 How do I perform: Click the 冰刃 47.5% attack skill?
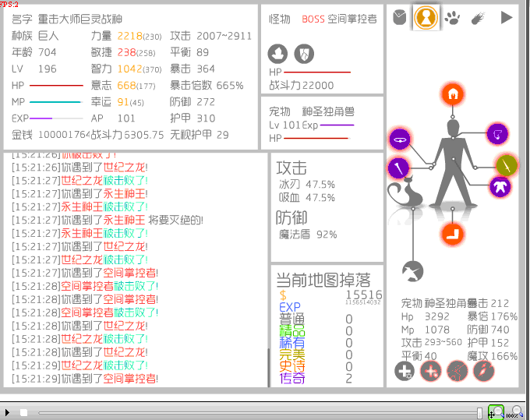[x=307, y=184]
